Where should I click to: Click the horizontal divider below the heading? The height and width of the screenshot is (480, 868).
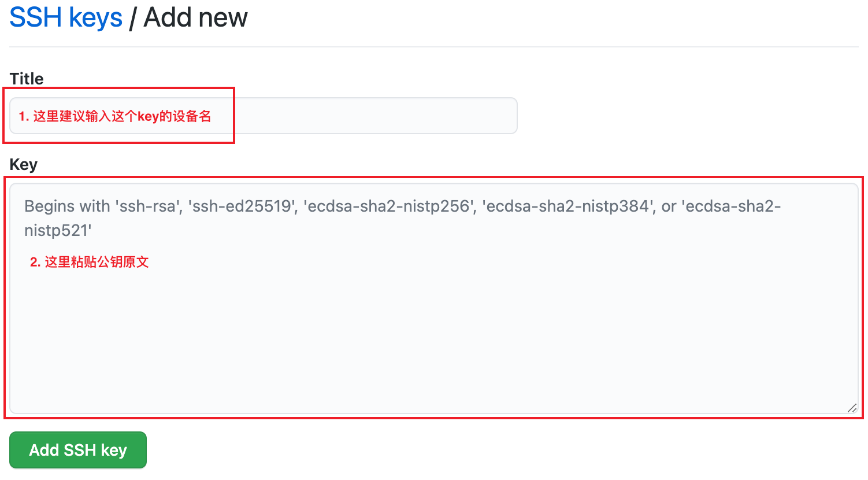[x=434, y=47]
